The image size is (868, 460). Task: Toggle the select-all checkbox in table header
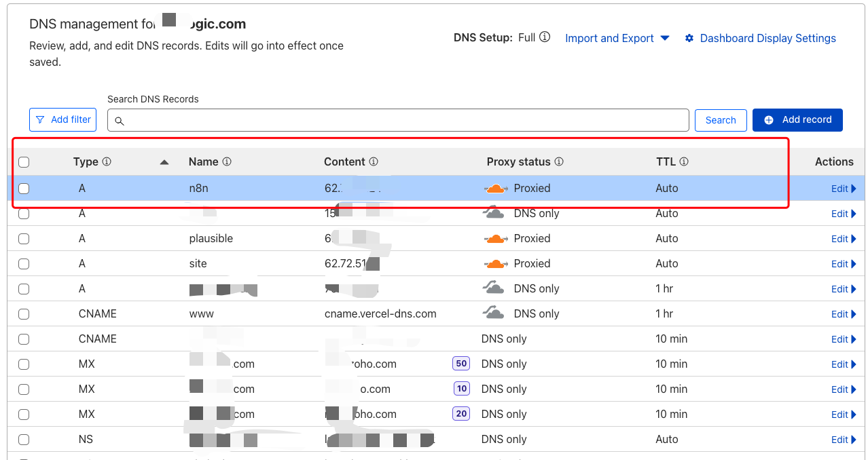tap(24, 162)
